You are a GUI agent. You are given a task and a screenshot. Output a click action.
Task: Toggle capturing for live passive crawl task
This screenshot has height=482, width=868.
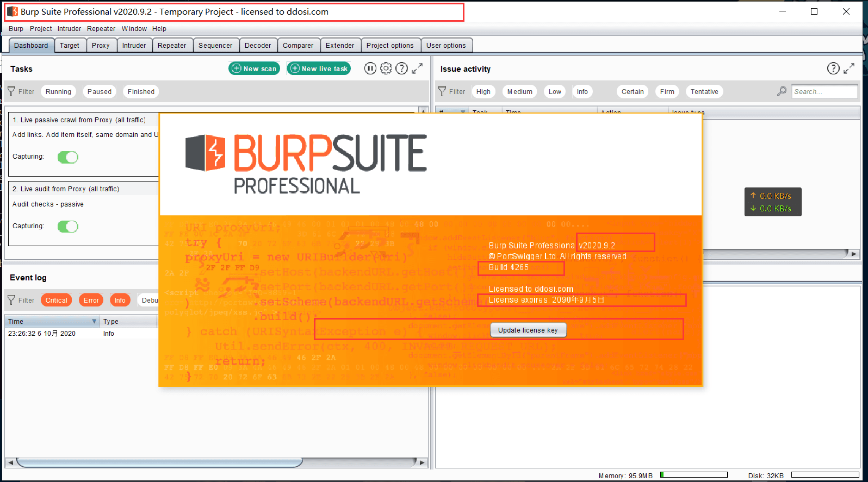(68, 157)
